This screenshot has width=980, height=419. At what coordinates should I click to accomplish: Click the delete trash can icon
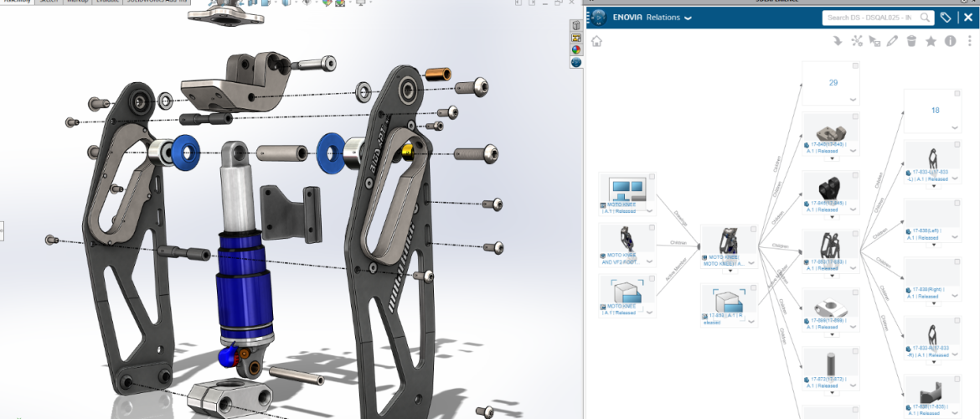[x=911, y=41]
